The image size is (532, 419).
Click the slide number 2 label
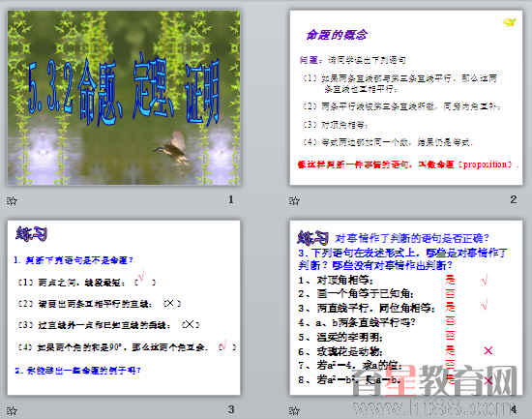514,199
